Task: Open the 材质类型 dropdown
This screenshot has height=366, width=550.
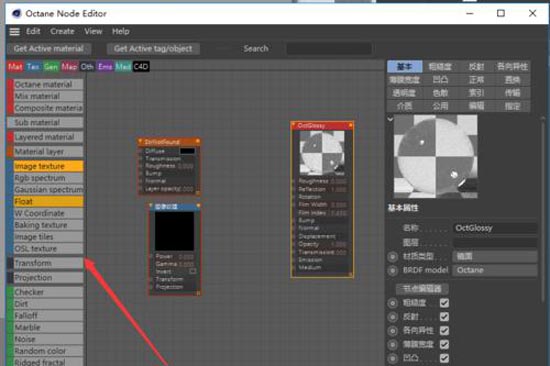Action: pyautogui.click(x=495, y=257)
